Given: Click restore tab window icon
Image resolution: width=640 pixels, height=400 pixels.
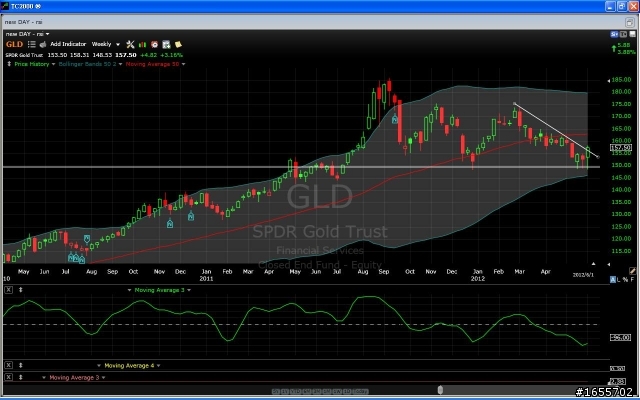Looking at the screenshot, I should 629,22.
